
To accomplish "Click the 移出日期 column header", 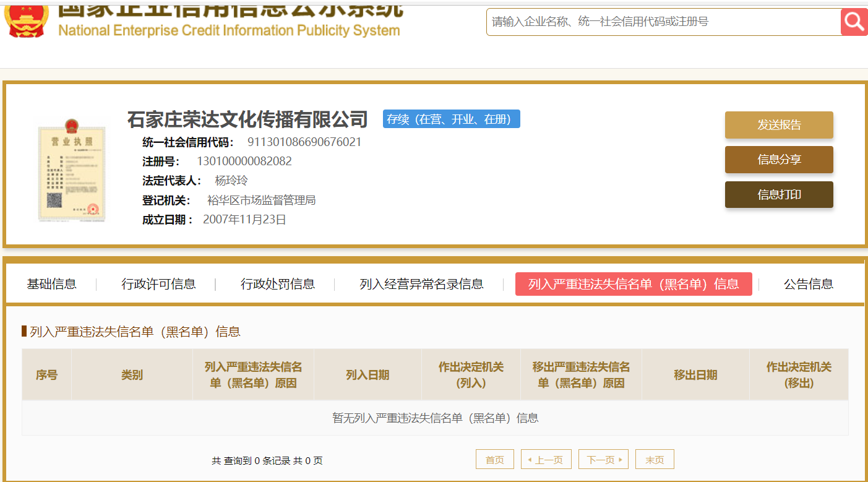I will [695, 375].
